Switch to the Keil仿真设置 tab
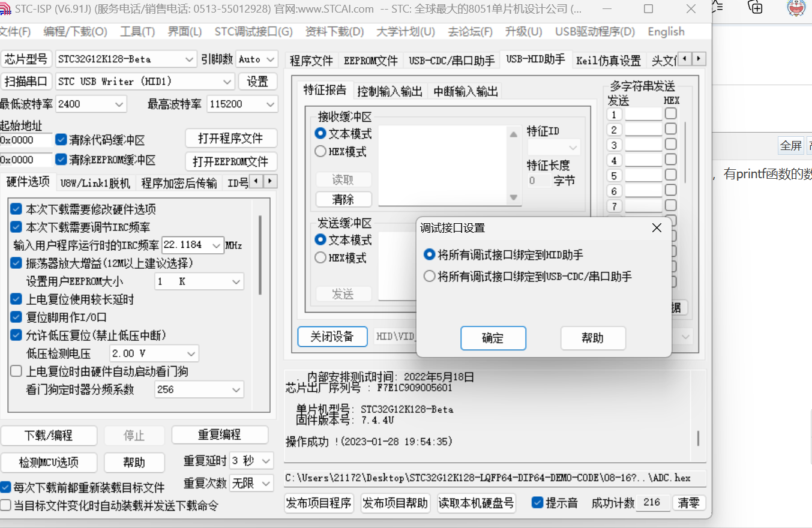812x528 pixels. (x=609, y=61)
